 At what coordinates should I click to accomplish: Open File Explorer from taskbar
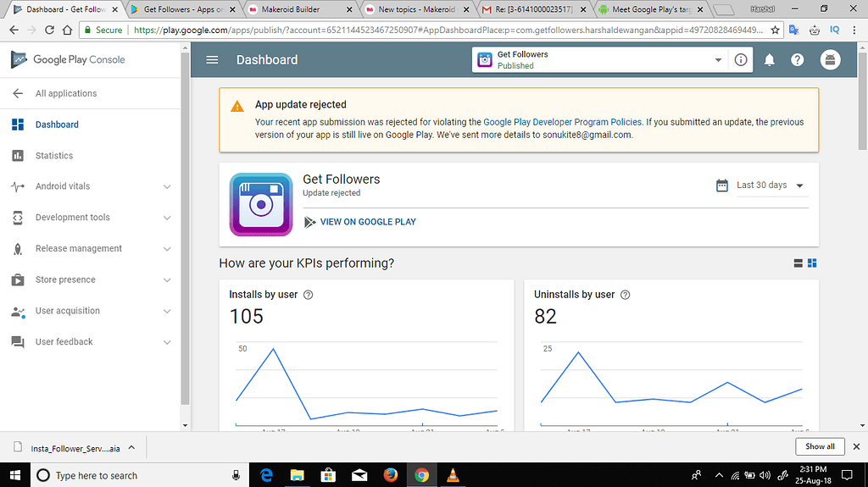tap(298, 475)
